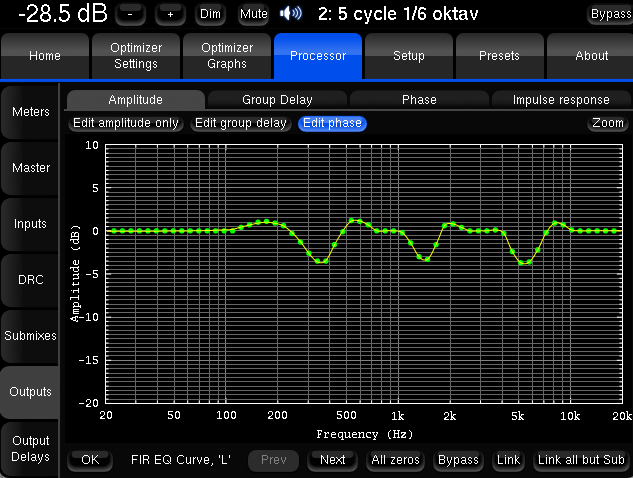Select the Processor tab
This screenshot has width=633, height=478.
pyautogui.click(x=318, y=56)
